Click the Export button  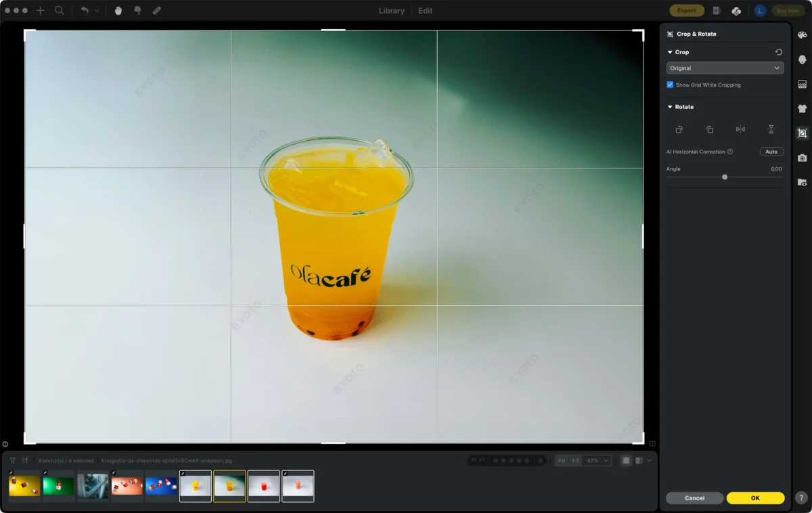pos(687,11)
